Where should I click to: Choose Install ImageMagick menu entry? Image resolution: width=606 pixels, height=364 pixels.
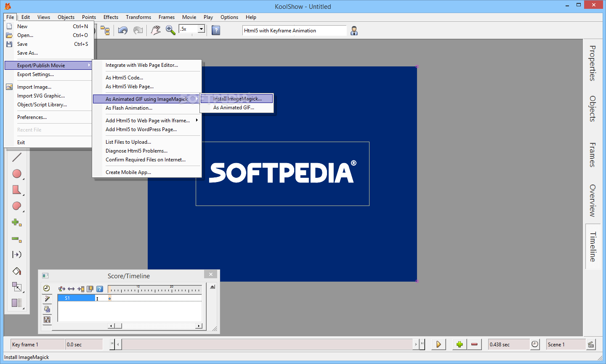237,99
